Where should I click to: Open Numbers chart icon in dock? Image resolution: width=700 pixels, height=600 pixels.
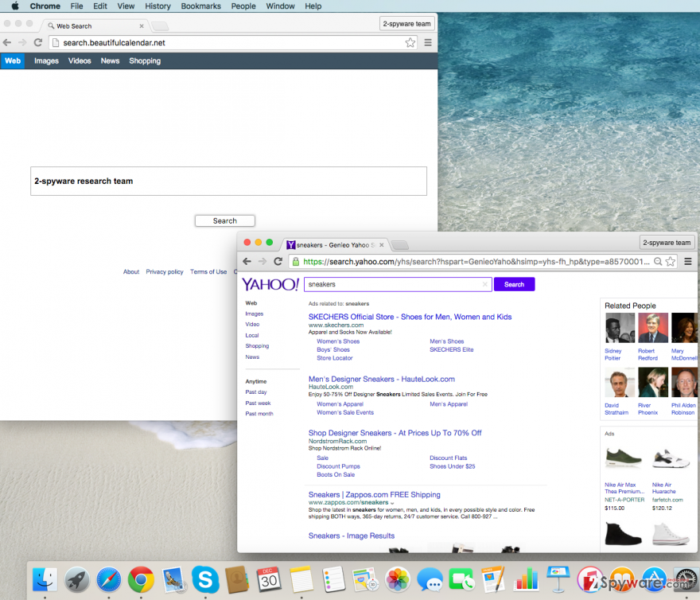click(526, 579)
